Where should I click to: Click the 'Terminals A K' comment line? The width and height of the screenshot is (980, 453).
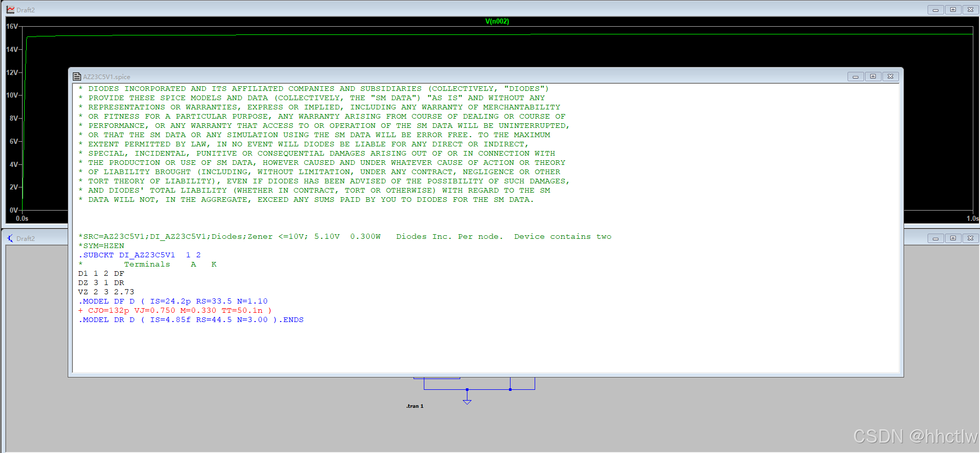[x=147, y=265]
